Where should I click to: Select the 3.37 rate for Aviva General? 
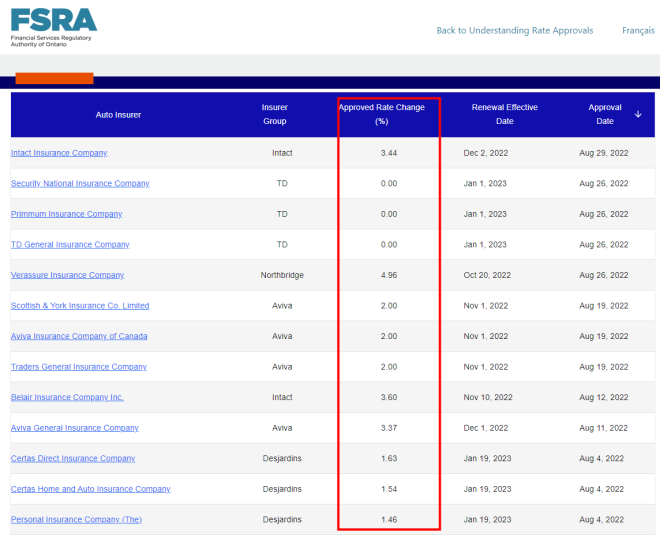389,428
